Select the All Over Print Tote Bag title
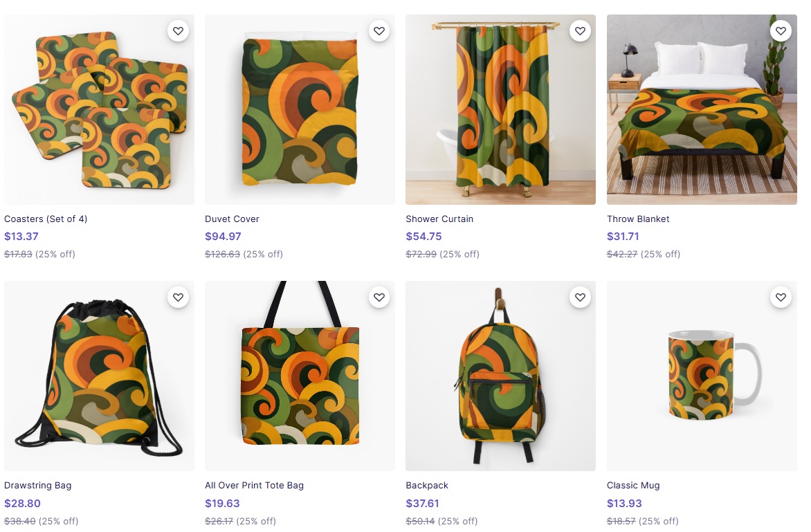 (x=254, y=485)
